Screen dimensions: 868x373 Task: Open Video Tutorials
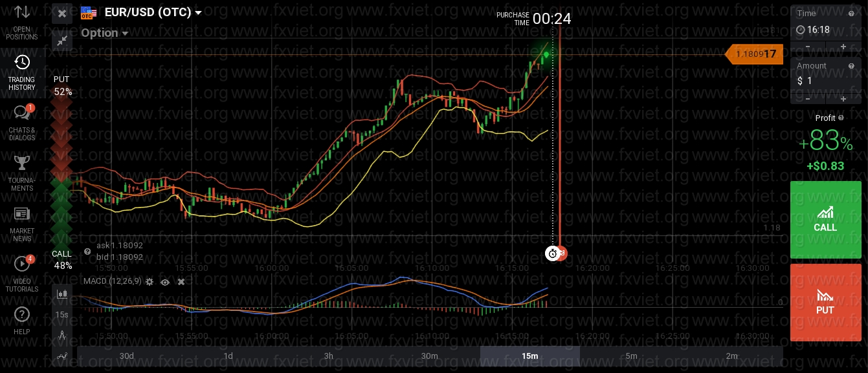pos(22,275)
